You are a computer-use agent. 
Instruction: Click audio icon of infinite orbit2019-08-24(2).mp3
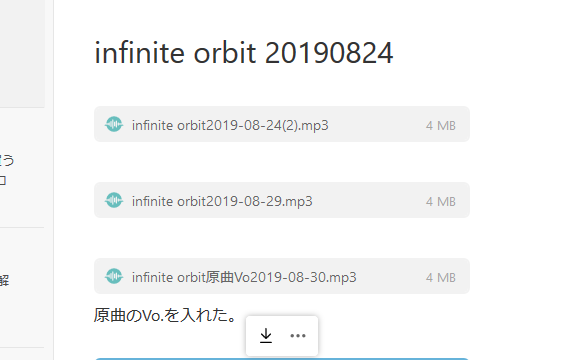click(x=114, y=124)
